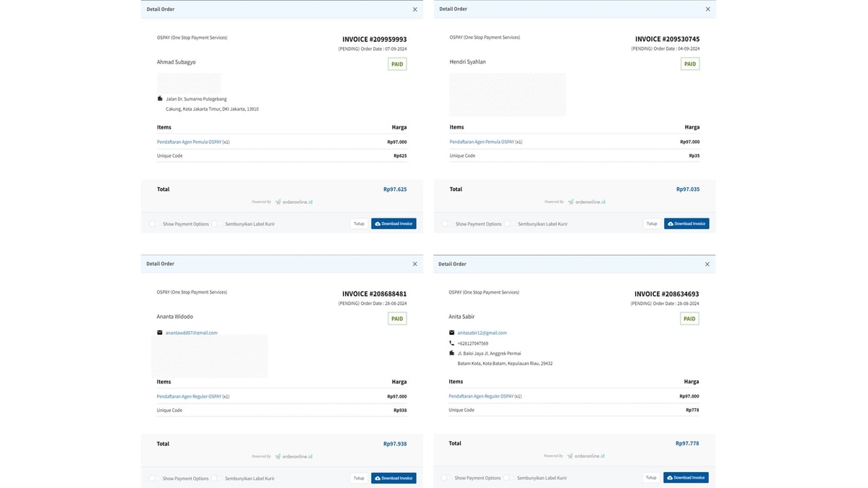Click the phone icon beside +628127047569

point(452,343)
